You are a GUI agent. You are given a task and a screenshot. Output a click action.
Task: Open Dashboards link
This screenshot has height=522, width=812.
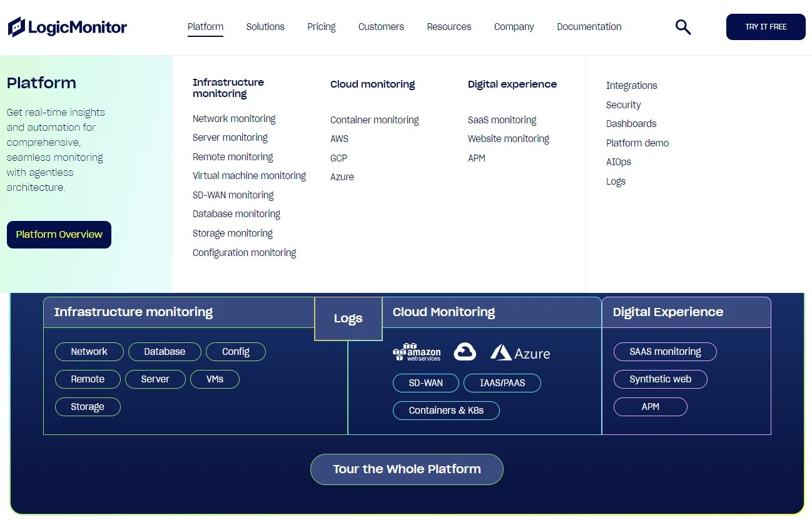(631, 124)
